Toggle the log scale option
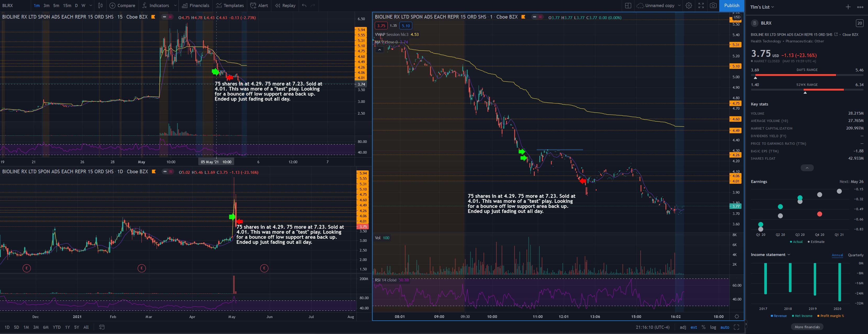Viewport: 868px width, 334px height. [x=713, y=327]
